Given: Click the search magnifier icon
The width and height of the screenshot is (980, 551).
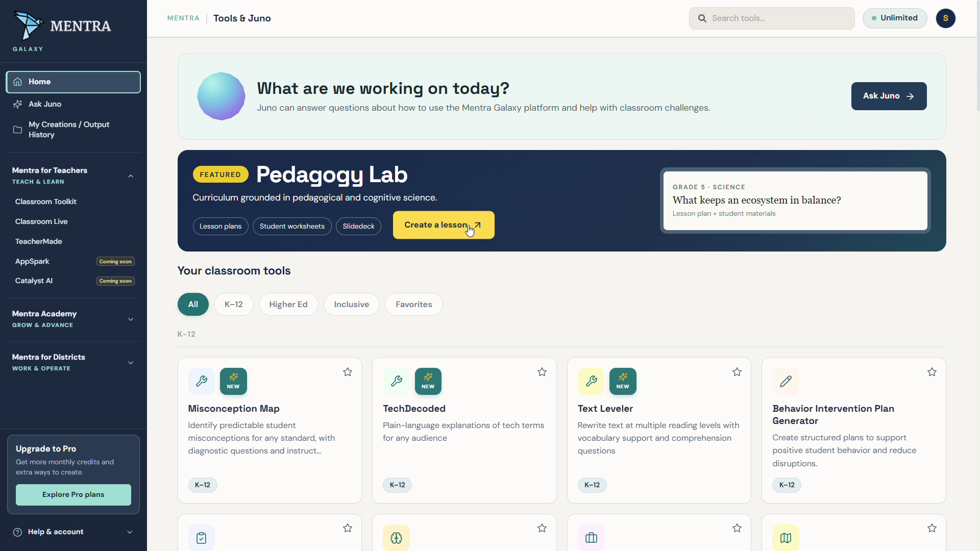Looking at the screenshot, I should [x=702, y=18].
